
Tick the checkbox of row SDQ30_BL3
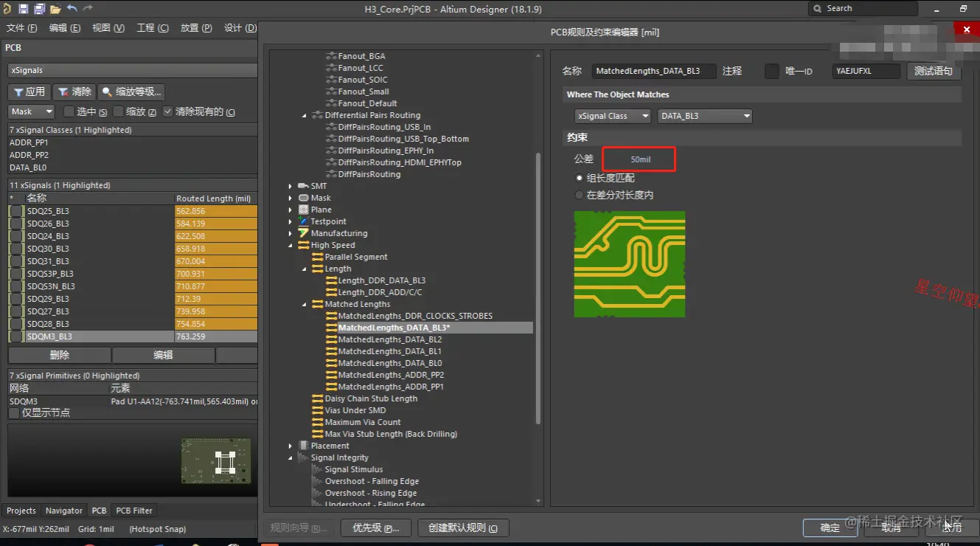[16, 249]
